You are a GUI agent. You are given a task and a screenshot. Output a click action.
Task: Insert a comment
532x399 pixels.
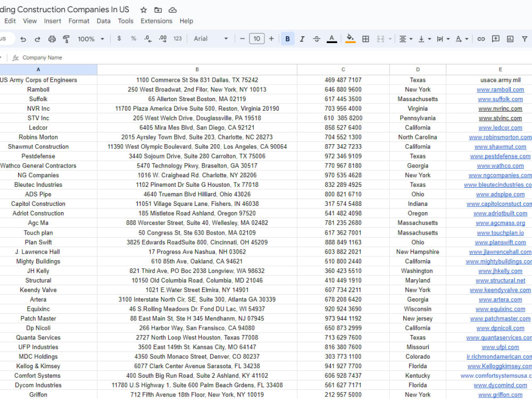tap(495, 39)
